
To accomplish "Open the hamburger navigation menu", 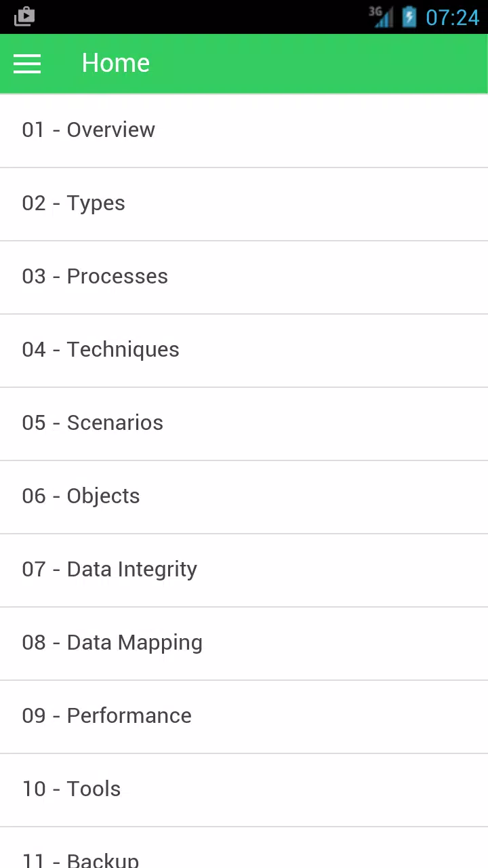I will click(x=27, y=64).
